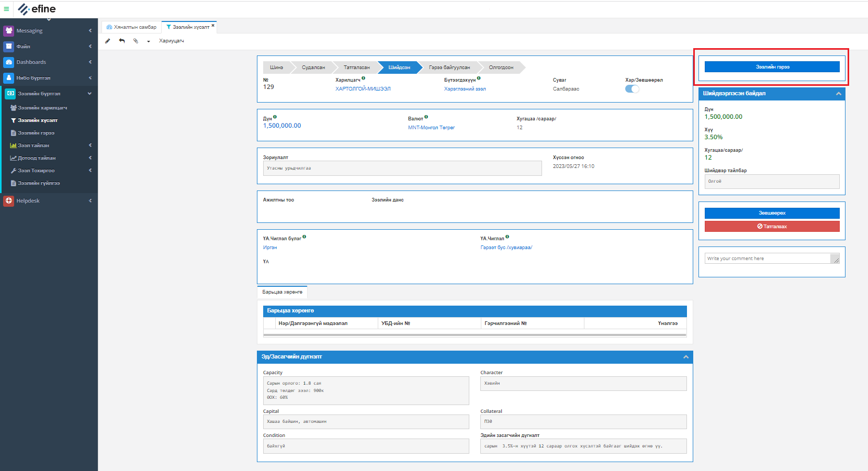Expand the Файл menu arrow
The image size is (868, 471).
point(90,46)
